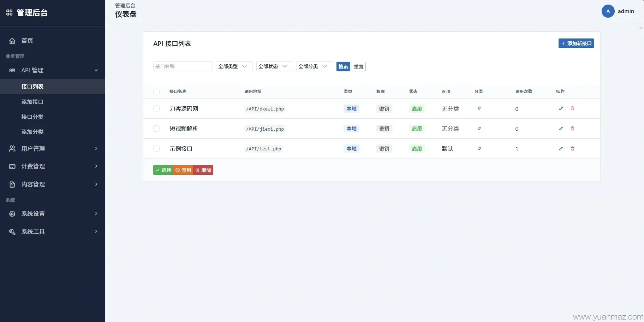644x322 pixels.
Task: Expand the 系统工具 chevron arrow
Action: pos(96,232)
